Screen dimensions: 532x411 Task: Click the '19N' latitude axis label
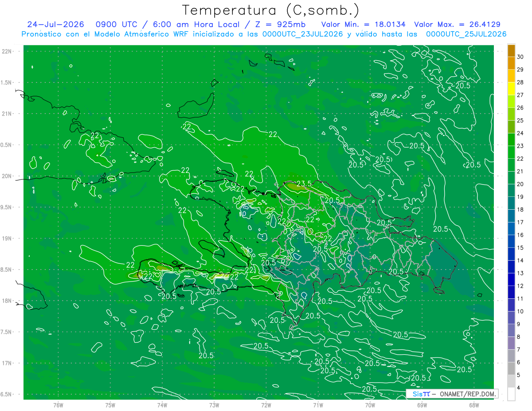8,239
